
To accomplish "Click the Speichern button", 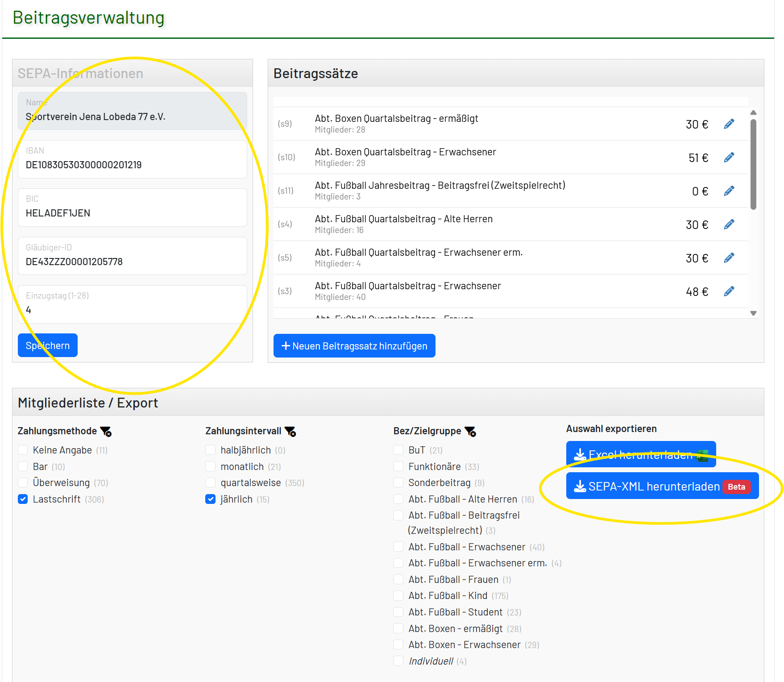I will pos(47,345).
